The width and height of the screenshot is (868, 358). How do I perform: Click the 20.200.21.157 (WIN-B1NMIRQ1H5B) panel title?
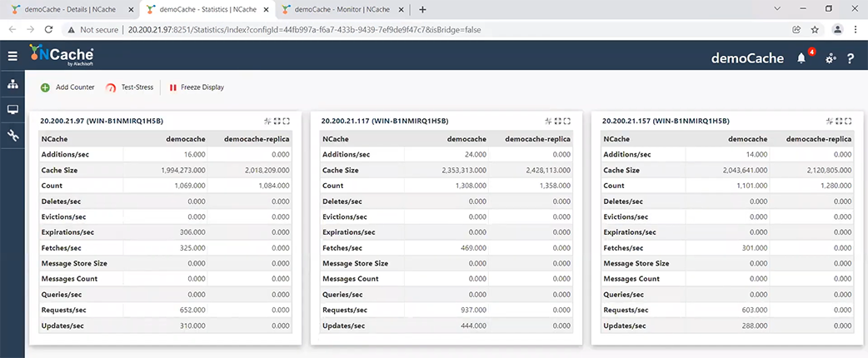click(x=666, y=121)
